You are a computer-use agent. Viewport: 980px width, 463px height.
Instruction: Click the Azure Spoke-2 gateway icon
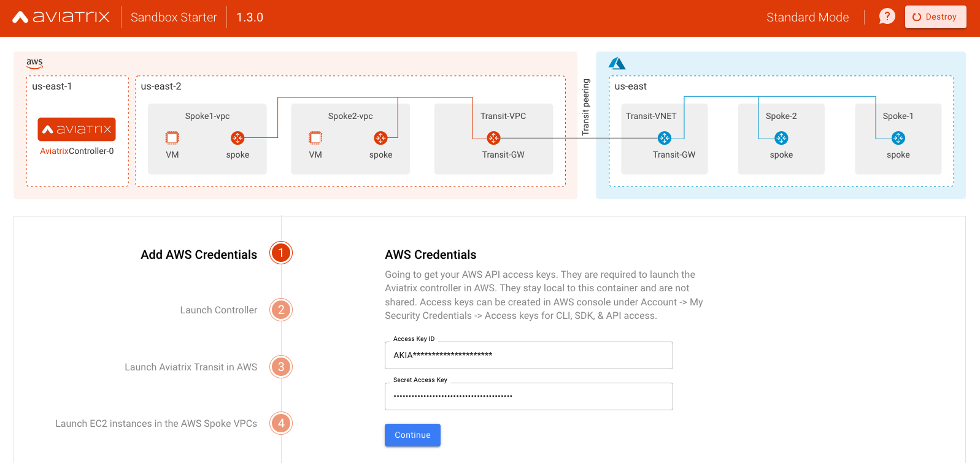click(781, 138)
